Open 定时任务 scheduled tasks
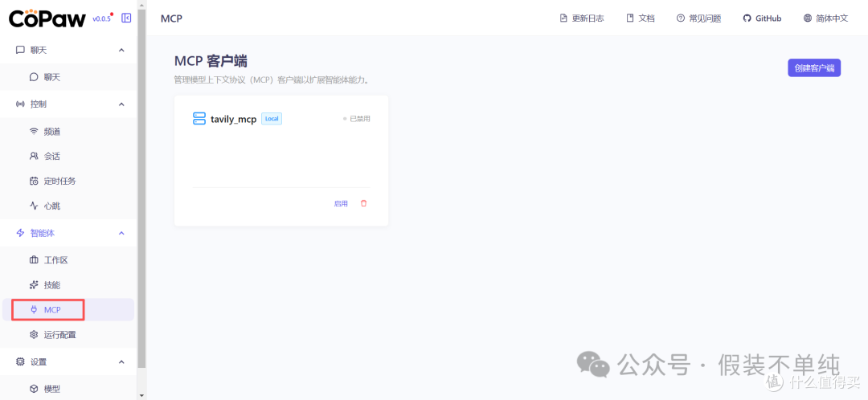868x400 pixels. [x=68, y=181]
